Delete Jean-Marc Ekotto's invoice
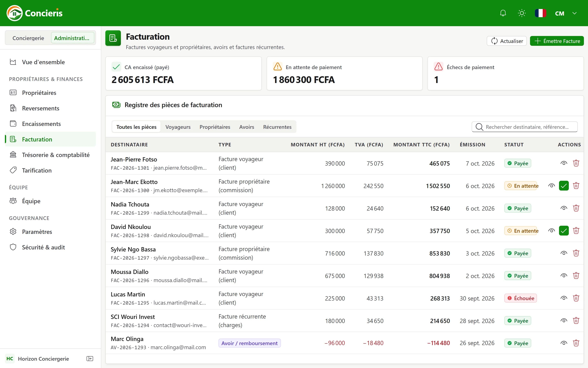 [576, 186]
